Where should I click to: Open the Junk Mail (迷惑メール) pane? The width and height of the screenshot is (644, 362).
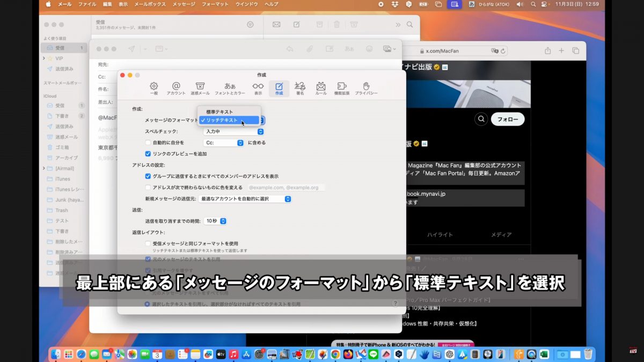click(x=200, y=88)
